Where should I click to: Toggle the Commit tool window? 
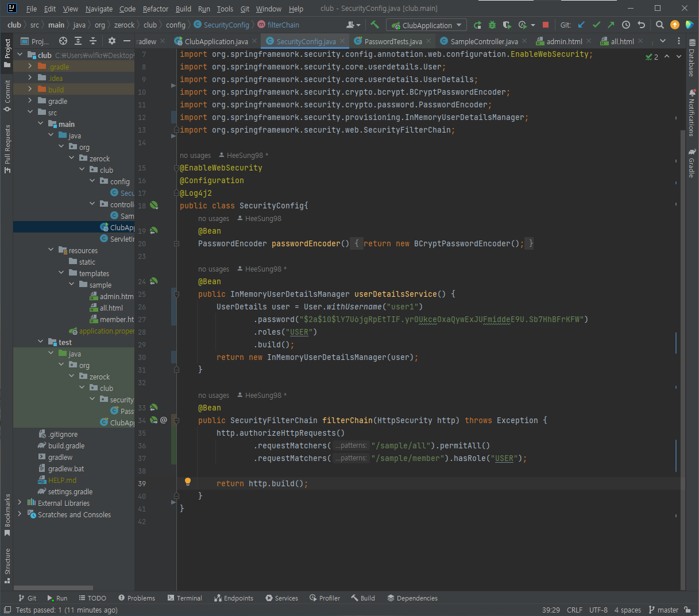(x=7, y=96)
